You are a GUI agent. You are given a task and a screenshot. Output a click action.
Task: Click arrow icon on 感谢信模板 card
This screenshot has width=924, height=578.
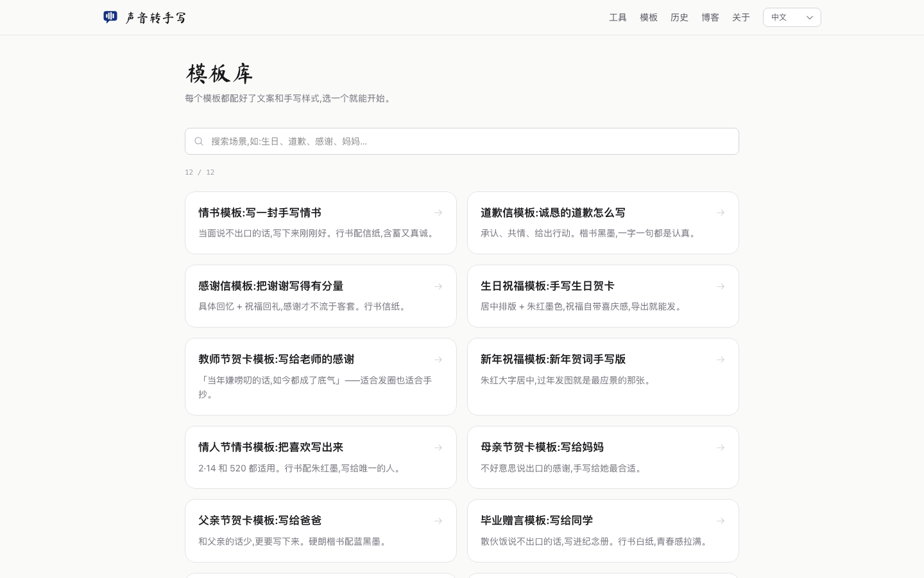[438, 286]
